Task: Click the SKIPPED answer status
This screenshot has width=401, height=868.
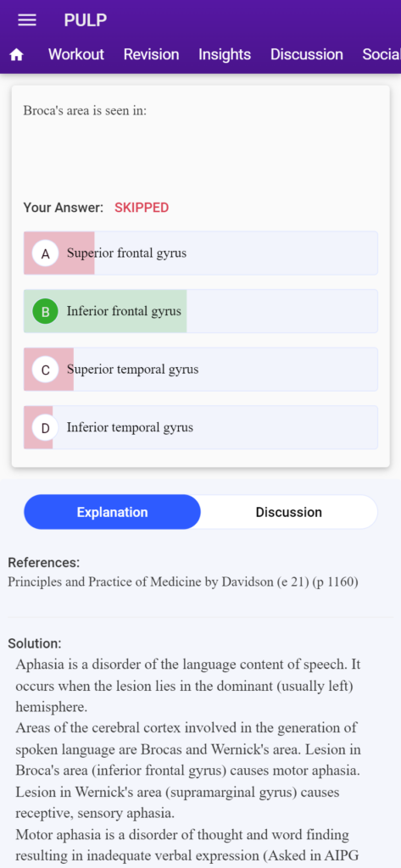Action: (x=142, y=209)
